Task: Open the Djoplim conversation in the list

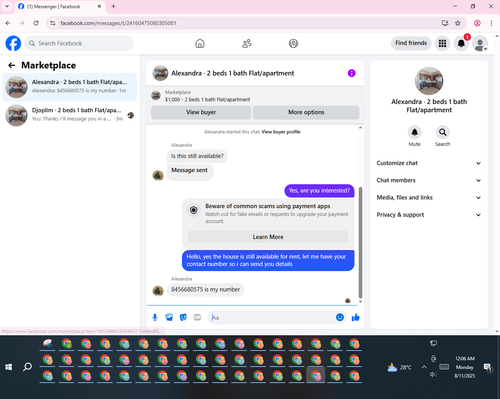Action: click(70, 115)
